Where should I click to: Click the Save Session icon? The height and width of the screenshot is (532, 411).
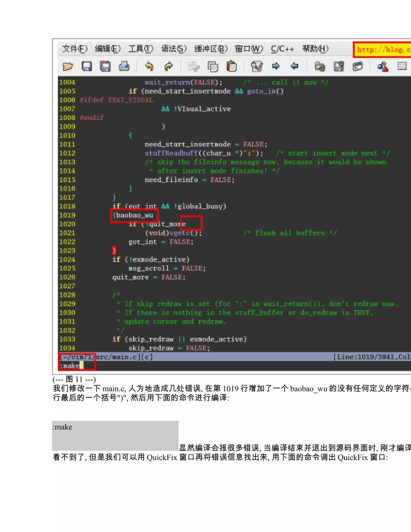(339, 66)
